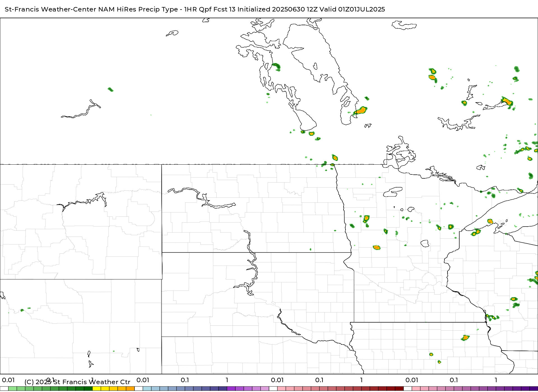This screenshot has height=392, width=538.
Task: Select the darkest maroon swatch of the red scale
Action: [x=399, y=389]
